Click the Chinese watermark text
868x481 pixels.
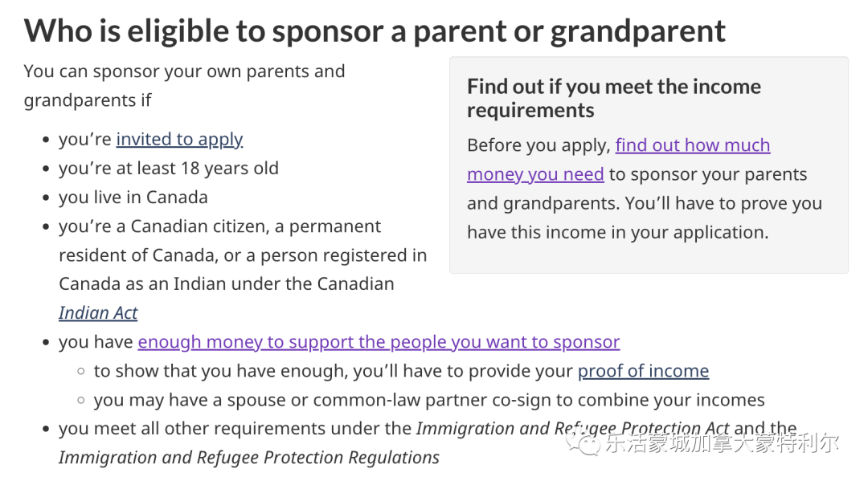(x=722, y=442)
